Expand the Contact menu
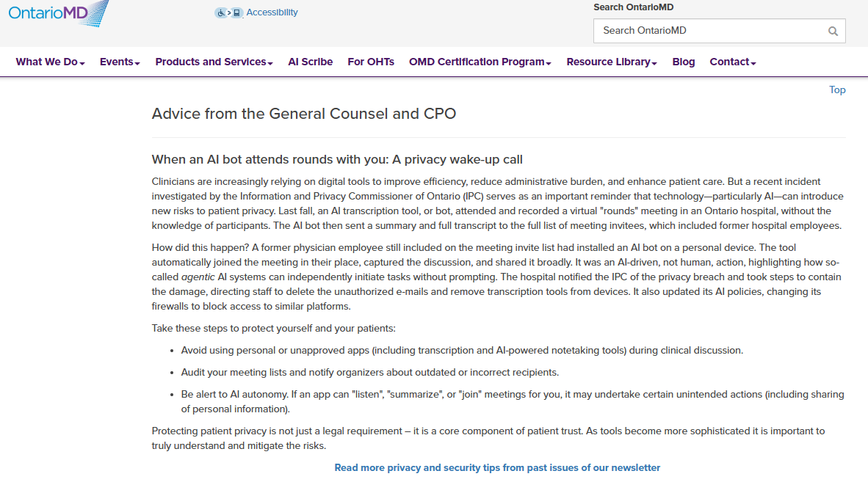Image resolution: width=868 pixels, height=482 pixels. coord(732,62)
